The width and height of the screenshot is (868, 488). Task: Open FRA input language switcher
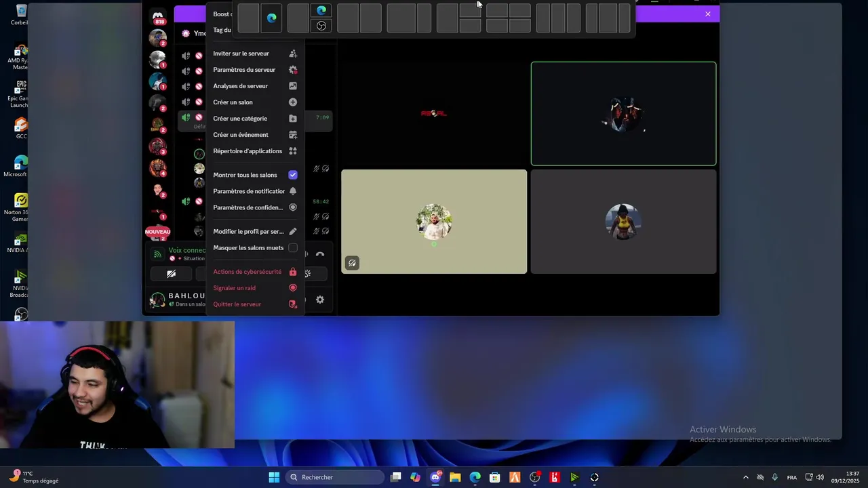pyautogui.click(x=792, y=477)
